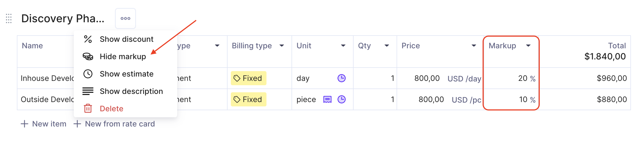Open the Price column dropdown arrow

coord(474,46)
